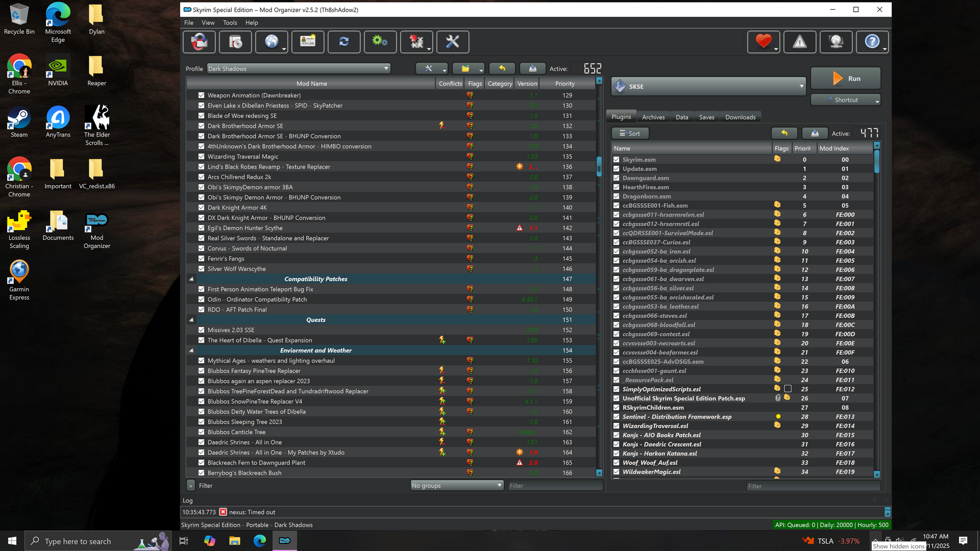Open the Executables gears toolbar icon
The height and width of the screenshot is (551, 980).
(380, 42)
